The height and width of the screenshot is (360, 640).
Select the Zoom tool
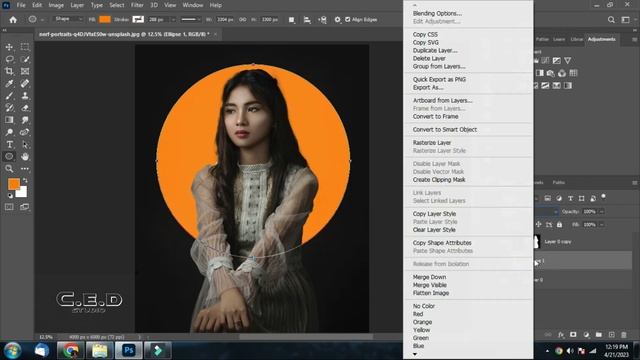click(9, 169)
